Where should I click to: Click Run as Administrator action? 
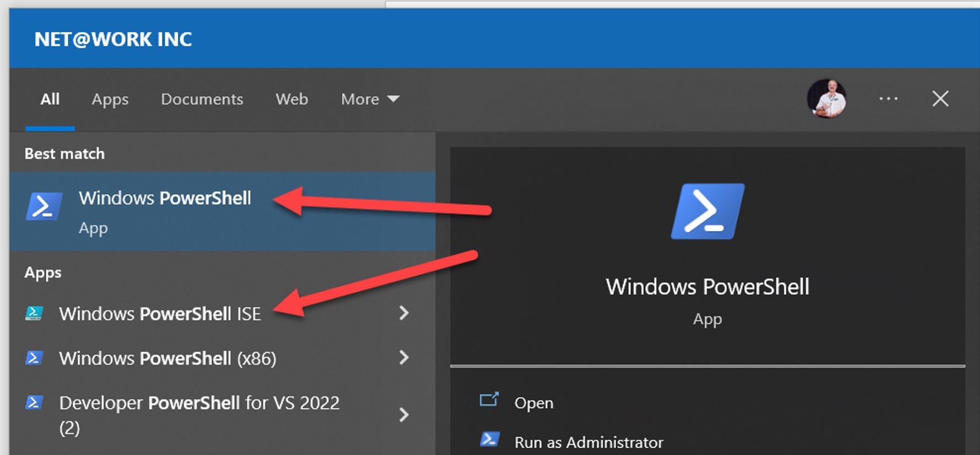click(589, 442)
